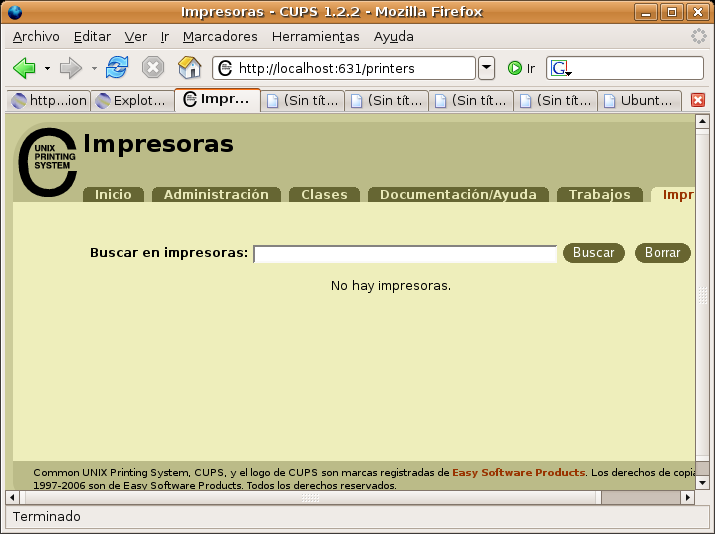Follow the Easy Software Products link
This screenshot has height=534, width=715.
click(518, 472)
